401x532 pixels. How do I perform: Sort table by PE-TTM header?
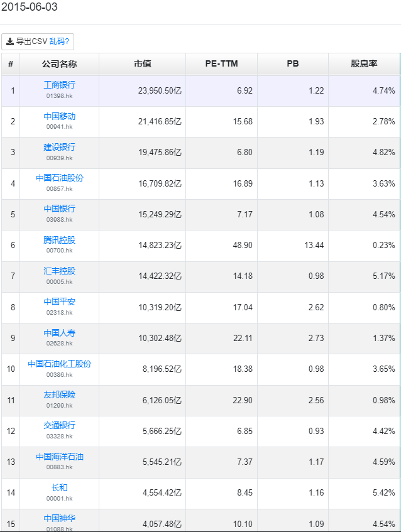tap(221, 64)
